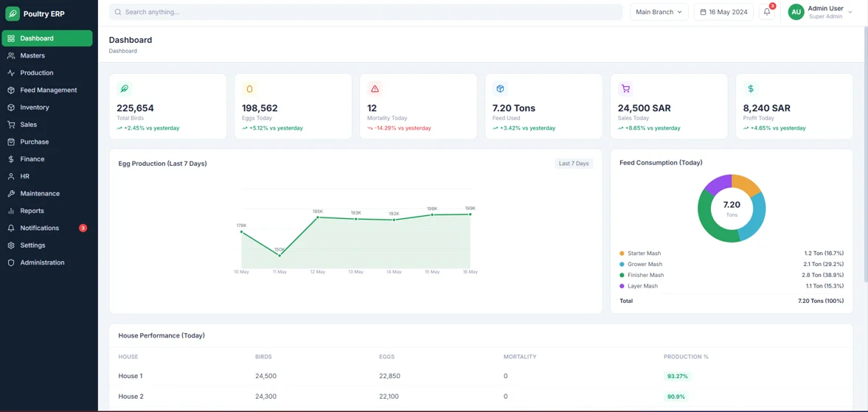This screenshot has height=412, width=868.
Task: Click the Profit Today dollar icon
Action: [751, 88]
